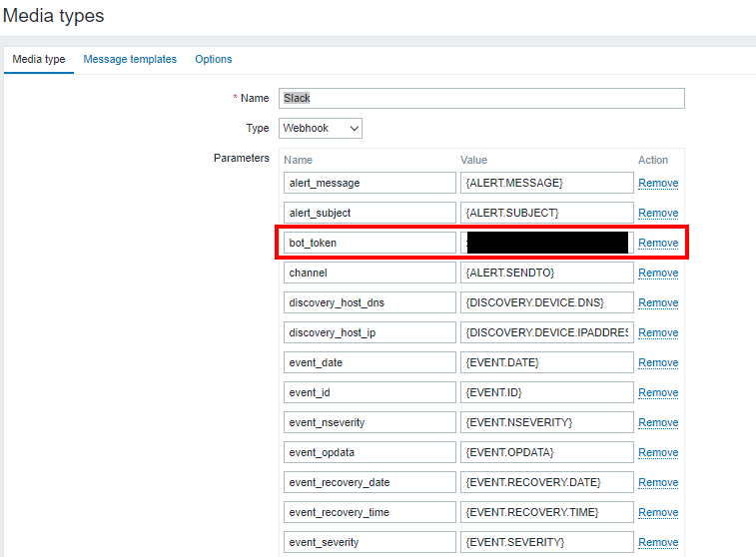Image resolution: width=756 pixels, height=557 pixels.
Task: Remove the discovery_host_dns parameter
Action: click(658, 302)
